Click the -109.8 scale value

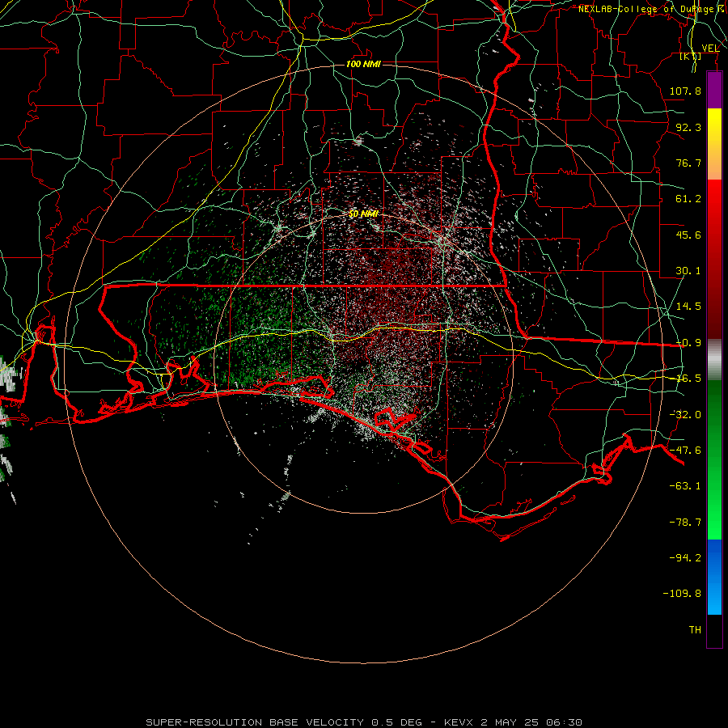[x=682, y=594]
